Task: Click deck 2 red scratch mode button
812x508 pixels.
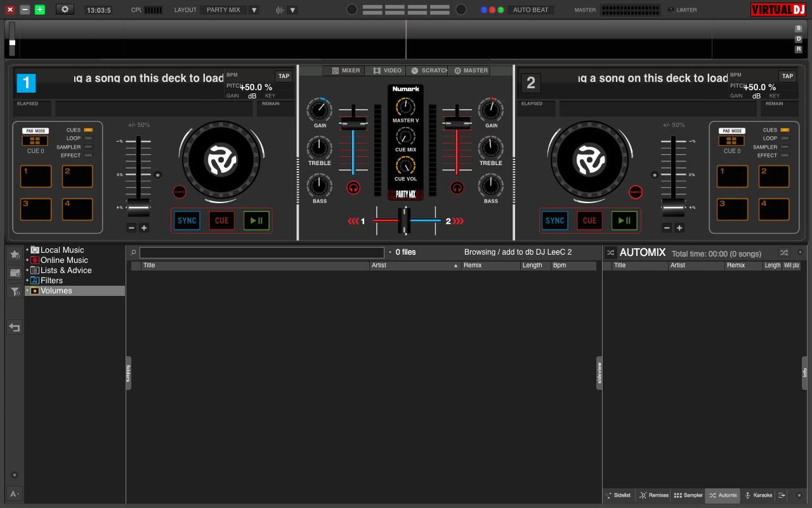Action: [x=636, y=192]
